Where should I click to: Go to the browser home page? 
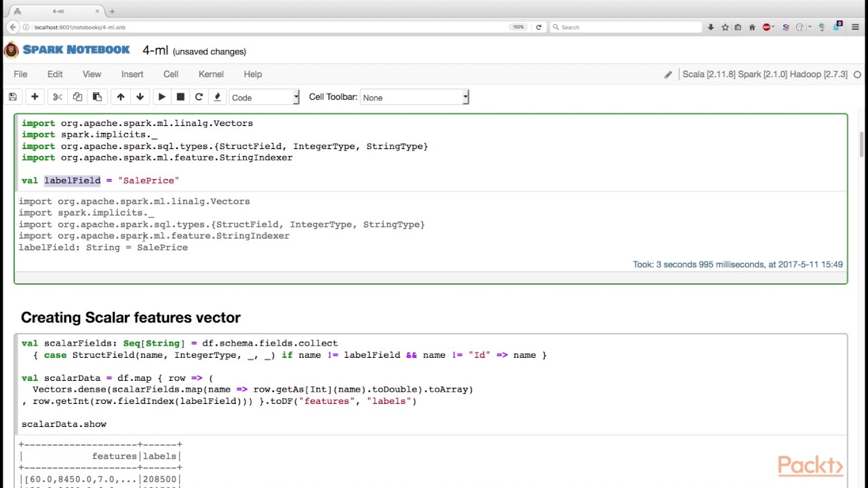pos(752,27)
